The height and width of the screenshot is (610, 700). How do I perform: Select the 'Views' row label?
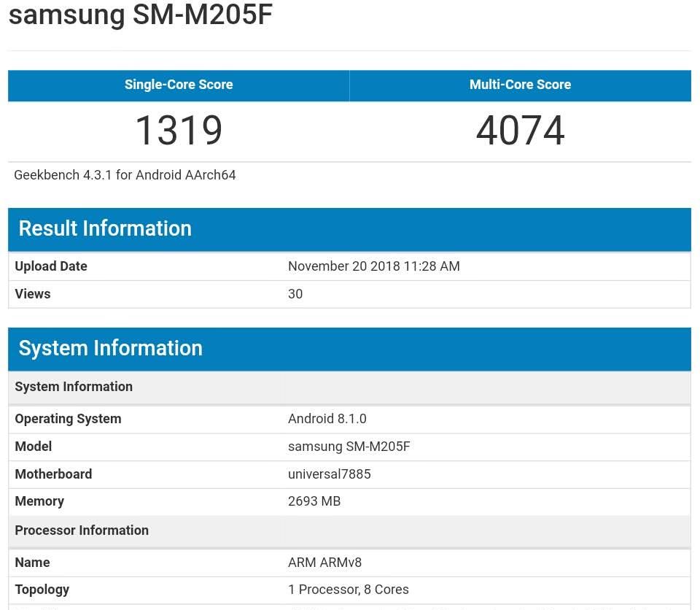pos(33,294)
